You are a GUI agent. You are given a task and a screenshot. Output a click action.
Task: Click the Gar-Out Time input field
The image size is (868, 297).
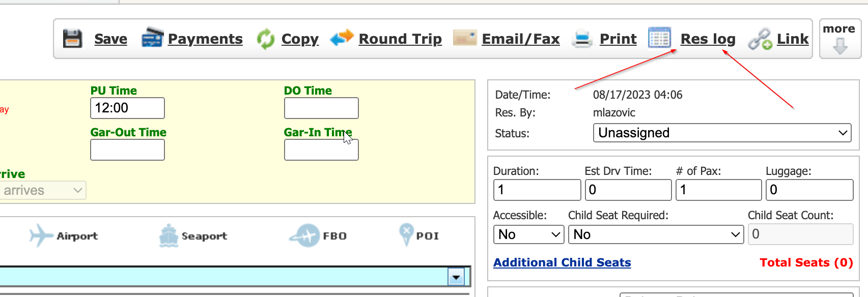click(127, 150)
